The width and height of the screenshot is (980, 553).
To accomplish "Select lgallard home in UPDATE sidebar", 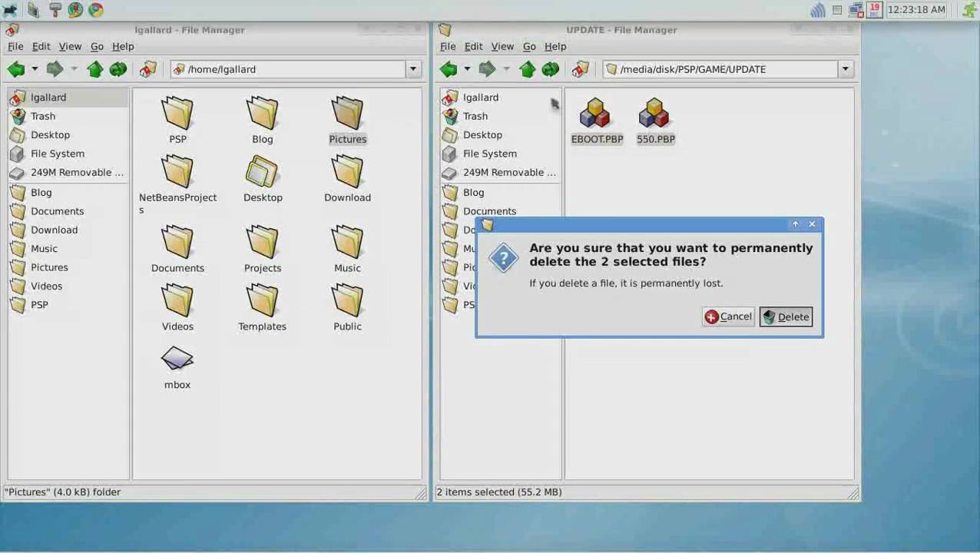I will [501, 98].
